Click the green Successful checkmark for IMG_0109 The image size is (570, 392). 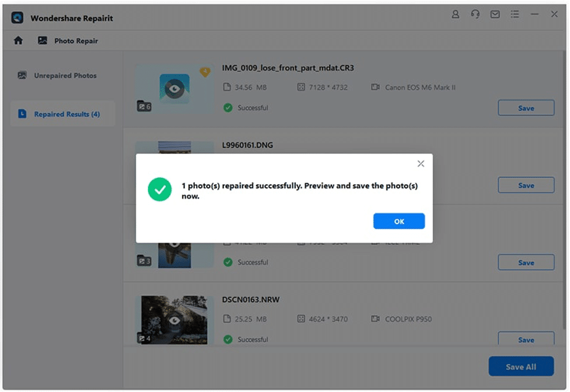coord(228,108)
